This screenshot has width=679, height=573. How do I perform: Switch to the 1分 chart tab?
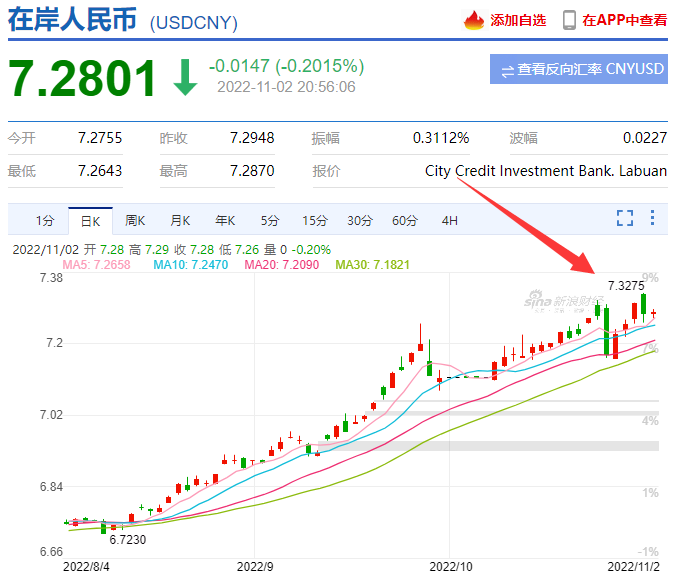coord(45,220)
